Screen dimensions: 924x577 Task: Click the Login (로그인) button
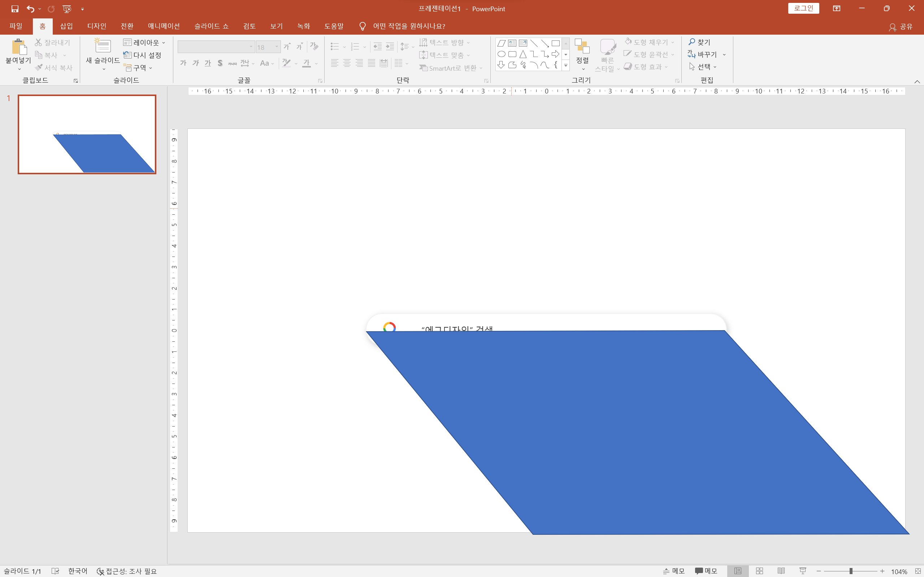(x=803, y=8)
